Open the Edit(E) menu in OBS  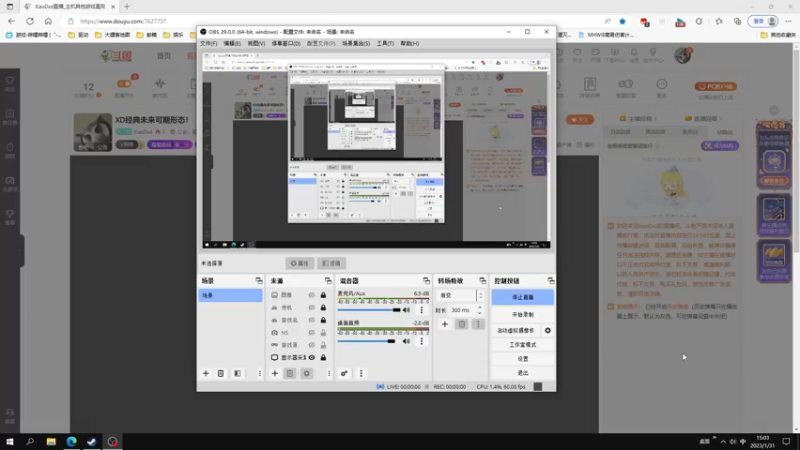point(232,43)
